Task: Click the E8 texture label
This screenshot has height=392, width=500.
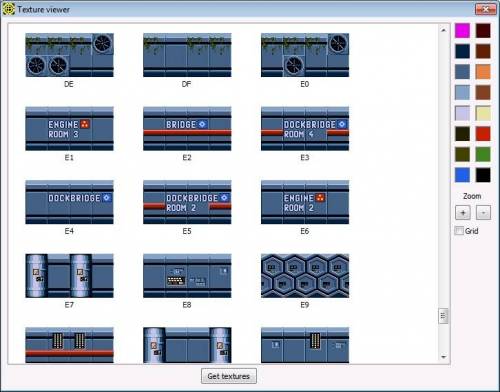Action: tap(187, 305)
